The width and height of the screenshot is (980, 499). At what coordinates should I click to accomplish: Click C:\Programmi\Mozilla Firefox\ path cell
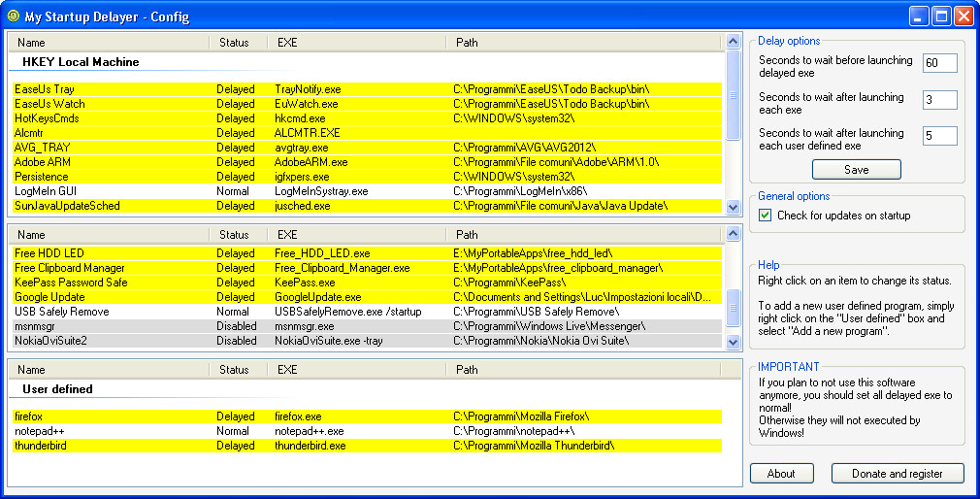pyautogui.click(x=521, y=416)
